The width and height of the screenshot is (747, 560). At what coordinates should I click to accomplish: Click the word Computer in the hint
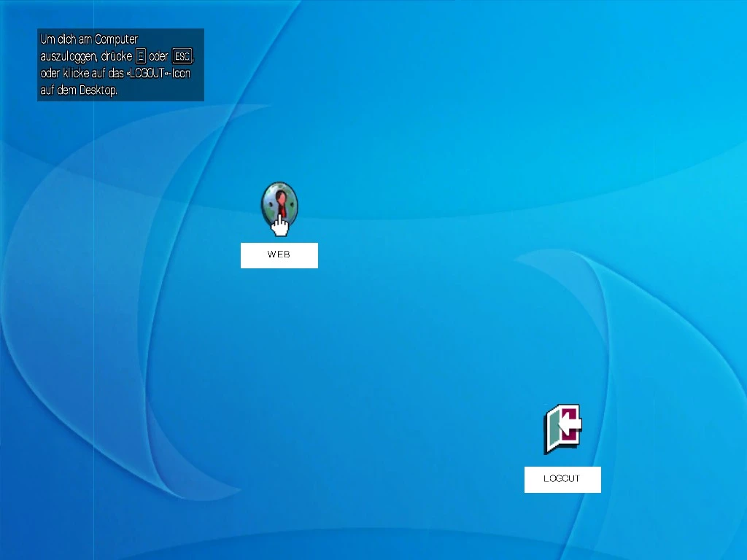116,39
